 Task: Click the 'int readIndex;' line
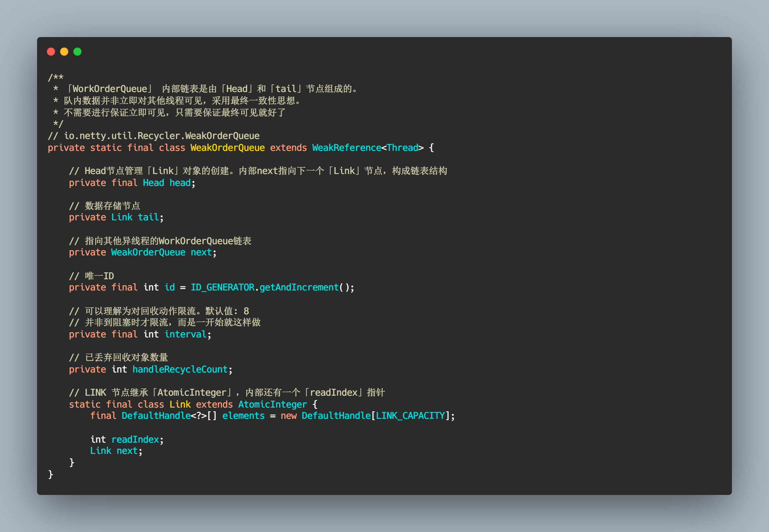click(x=127, y=439)
